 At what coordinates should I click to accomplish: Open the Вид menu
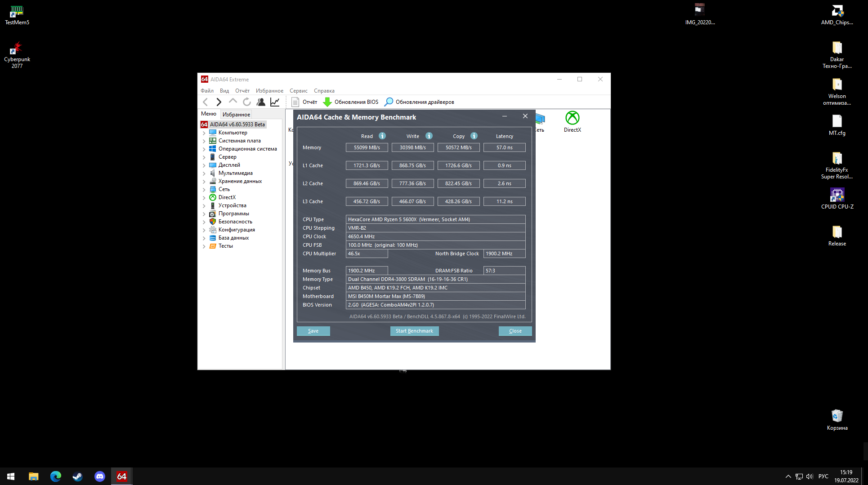coord(224,91)
